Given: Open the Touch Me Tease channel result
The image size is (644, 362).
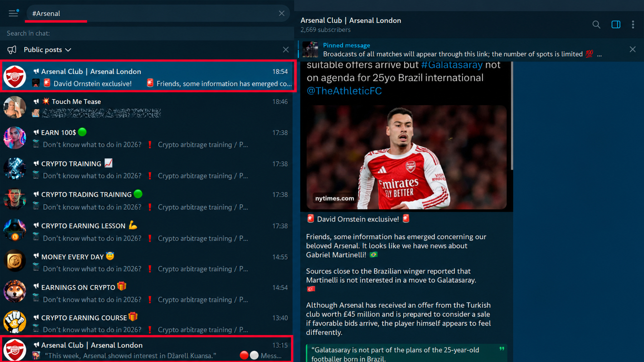Looking at the screenshot, I should (147, 107).
